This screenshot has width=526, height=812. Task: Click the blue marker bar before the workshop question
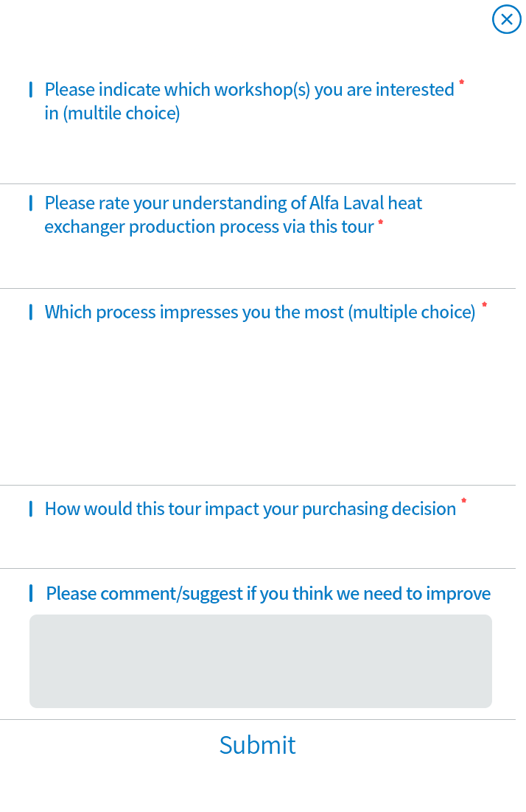click(31, 90)
